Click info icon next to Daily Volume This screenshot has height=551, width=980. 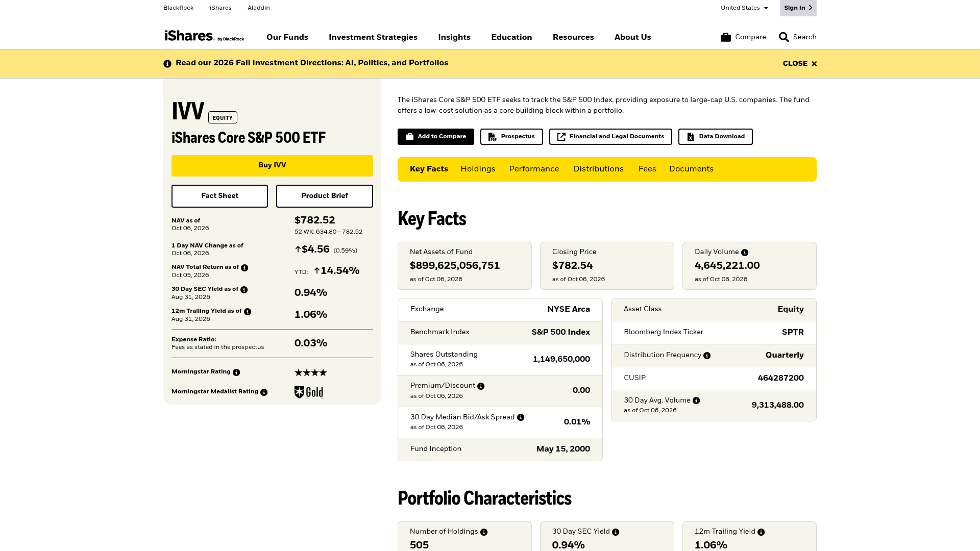click(x=745, y=253)
